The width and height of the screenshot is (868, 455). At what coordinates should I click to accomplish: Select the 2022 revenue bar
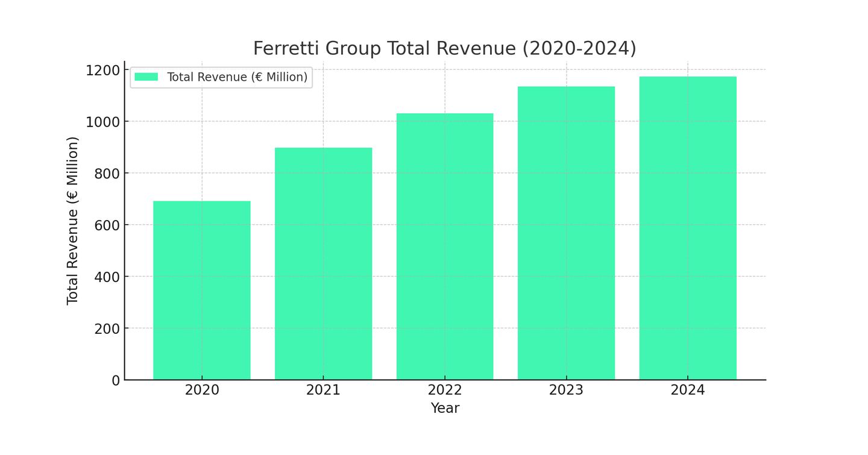(x=445, y=246)
